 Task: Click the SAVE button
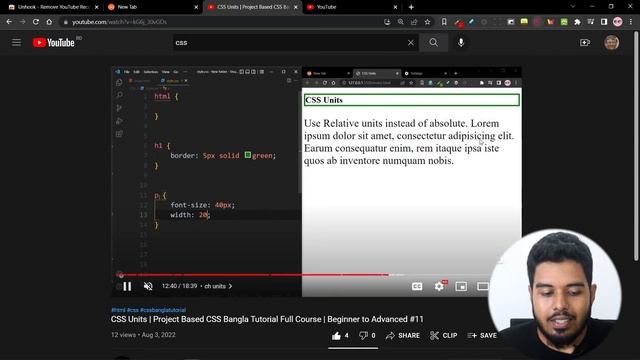[x=482, y=336]
